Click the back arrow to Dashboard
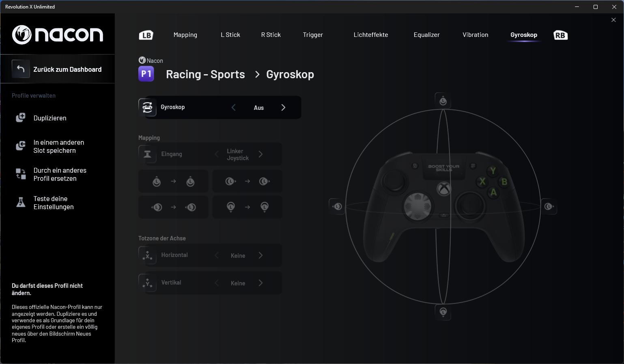624x364 pixels. coord(21,69)
